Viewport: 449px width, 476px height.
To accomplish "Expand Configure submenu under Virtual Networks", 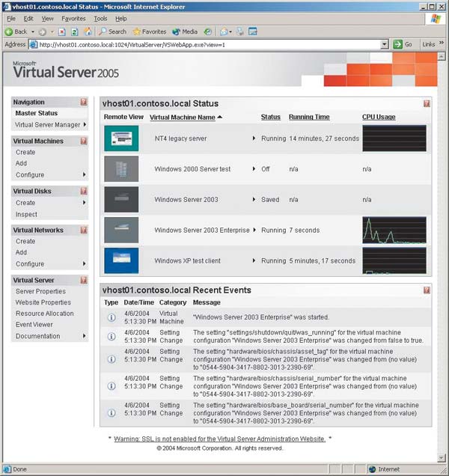I will (85, 263).
